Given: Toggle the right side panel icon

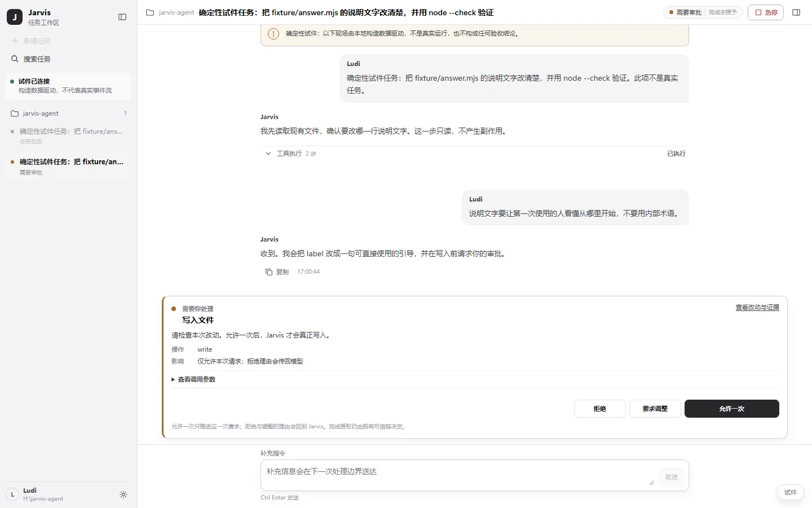Looking at the screenshot, I should 796,12.
